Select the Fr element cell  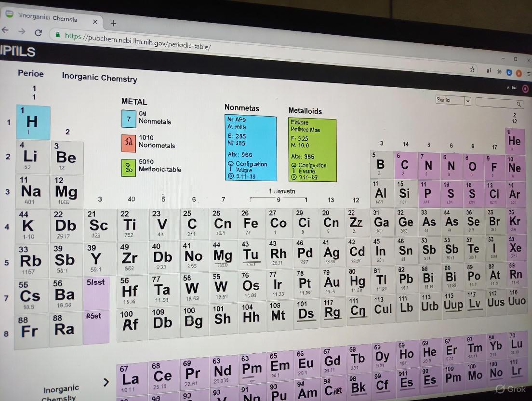(31, 332)
